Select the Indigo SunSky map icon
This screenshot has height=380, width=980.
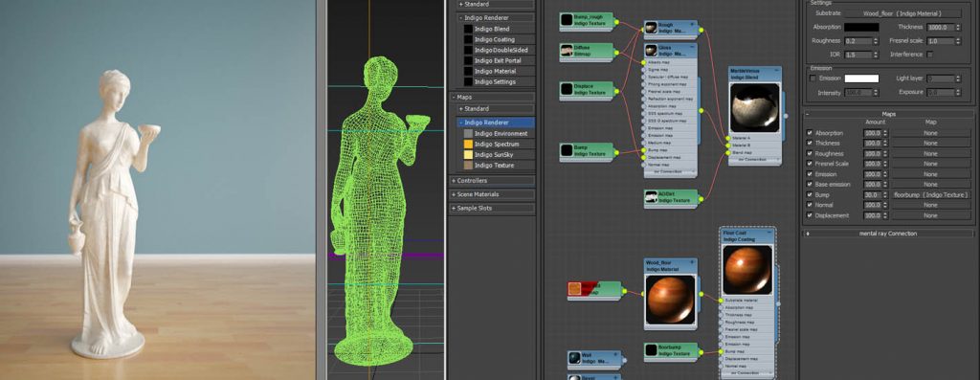(x=467, y=154)
